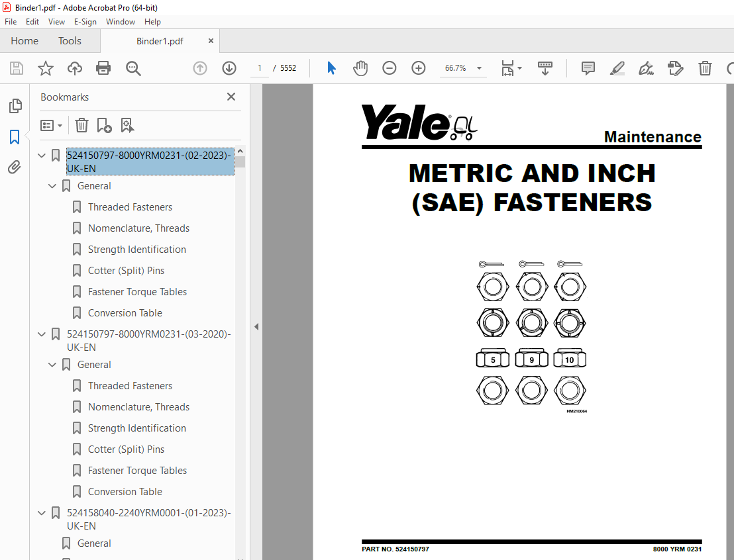The image size is (734, 560).
Task: Open the Window menu
Action: pos(121,22)
